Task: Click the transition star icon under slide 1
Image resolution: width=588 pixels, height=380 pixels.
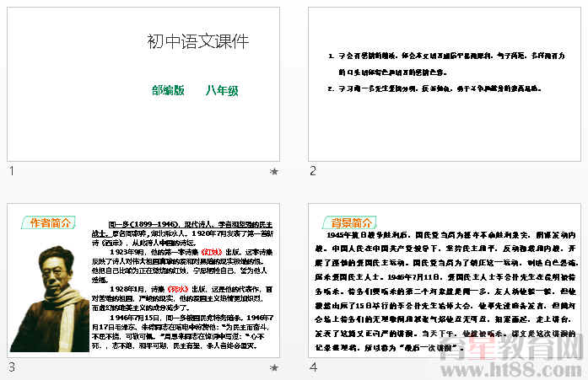Action: 273,171
